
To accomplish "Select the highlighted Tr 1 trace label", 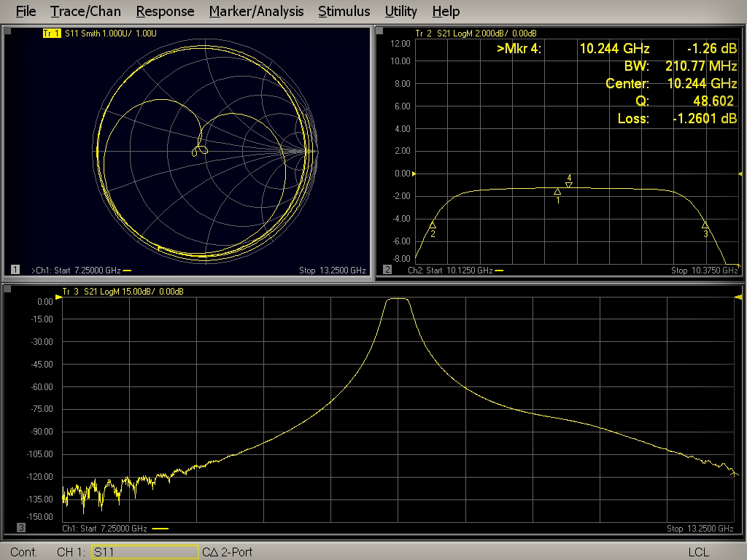I will 52,34.
